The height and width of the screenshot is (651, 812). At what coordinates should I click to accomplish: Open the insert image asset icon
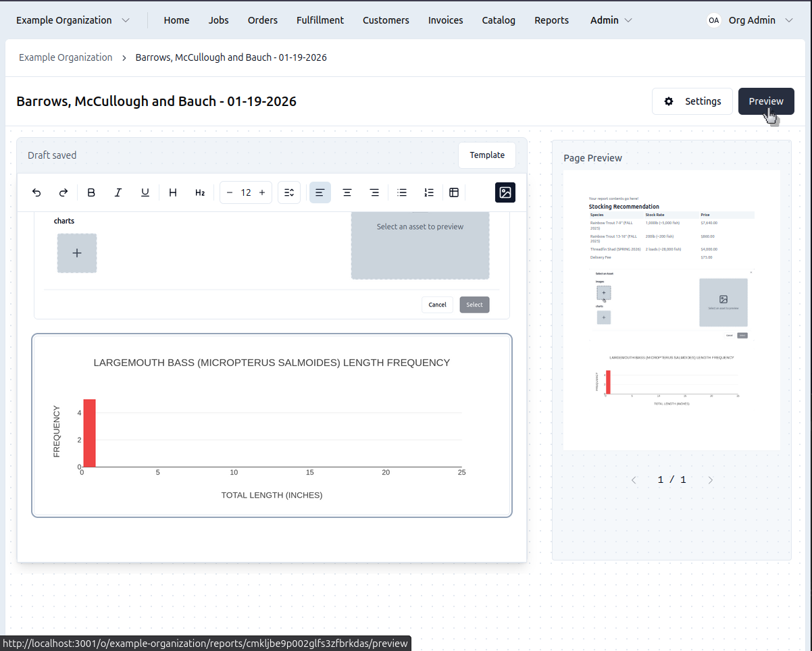coord(505,192)
